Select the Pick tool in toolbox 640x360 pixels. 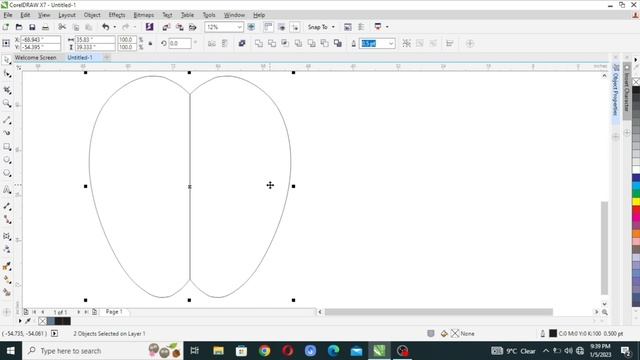pyautogui.click(x=7, y=60)
